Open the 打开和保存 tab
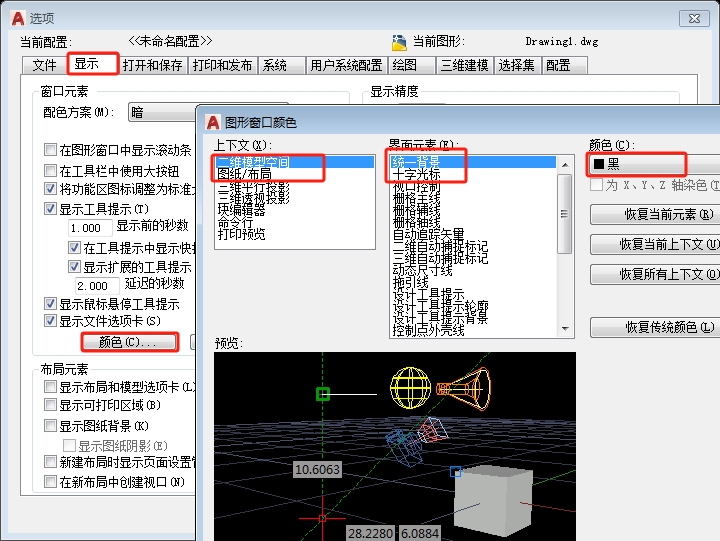Image resolution: width=720 pixels, height=541 pixels. click(x=153, y=65)
